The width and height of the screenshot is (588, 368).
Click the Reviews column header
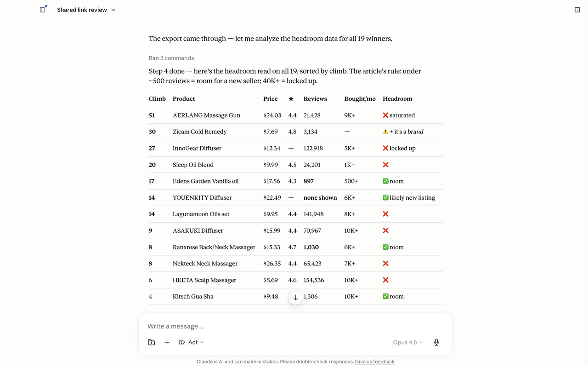click(x=315, y=99)
